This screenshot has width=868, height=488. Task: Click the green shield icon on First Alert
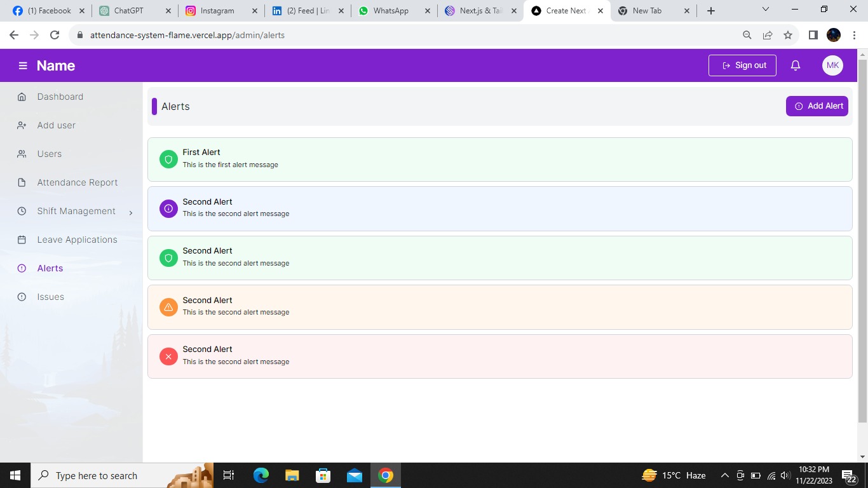pyautogui.click(x=168, y=159)
